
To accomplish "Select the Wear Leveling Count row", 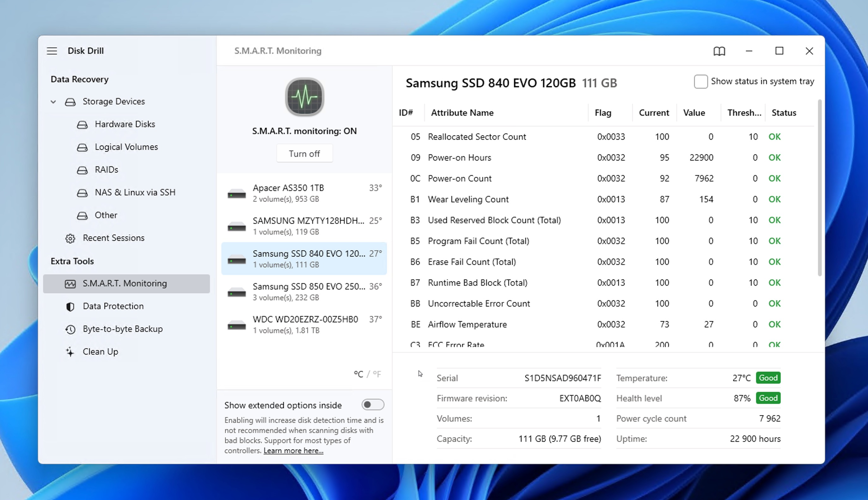I will 603,199.
